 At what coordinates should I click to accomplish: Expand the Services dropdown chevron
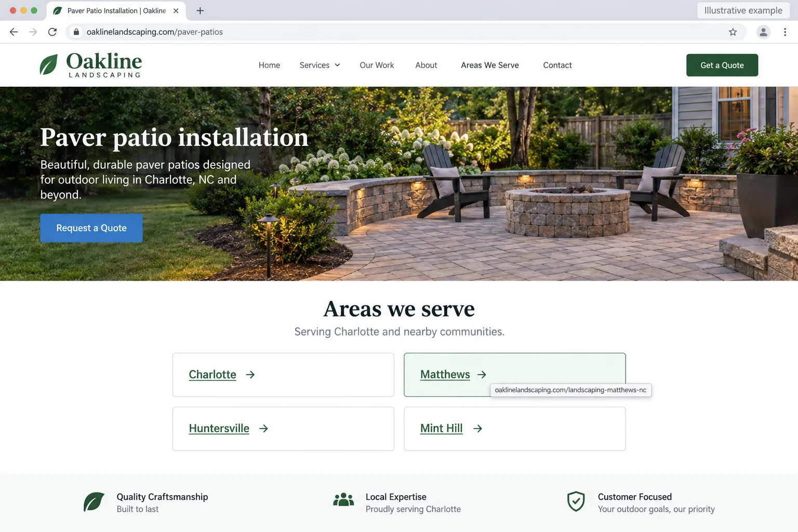337,65
